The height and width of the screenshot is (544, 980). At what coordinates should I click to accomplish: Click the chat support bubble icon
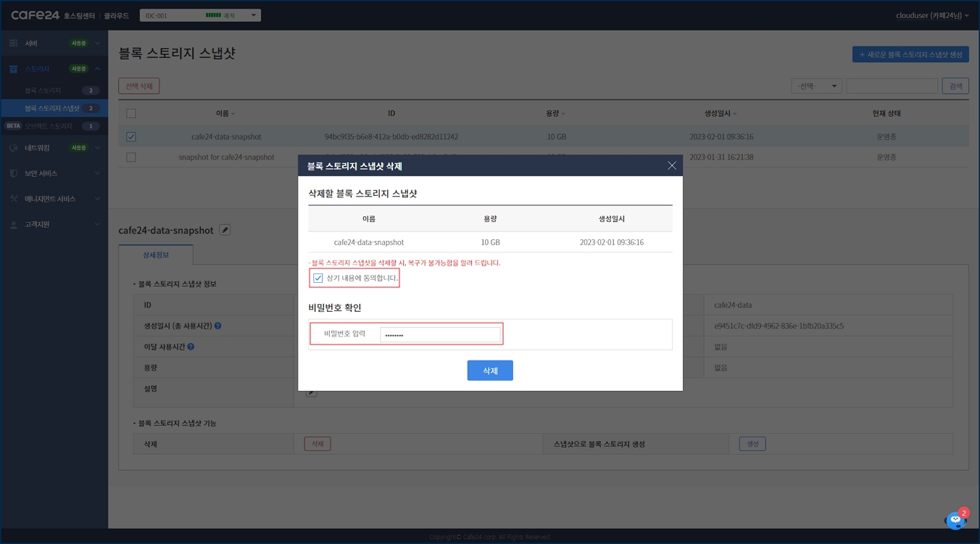(x=955, y=520)
